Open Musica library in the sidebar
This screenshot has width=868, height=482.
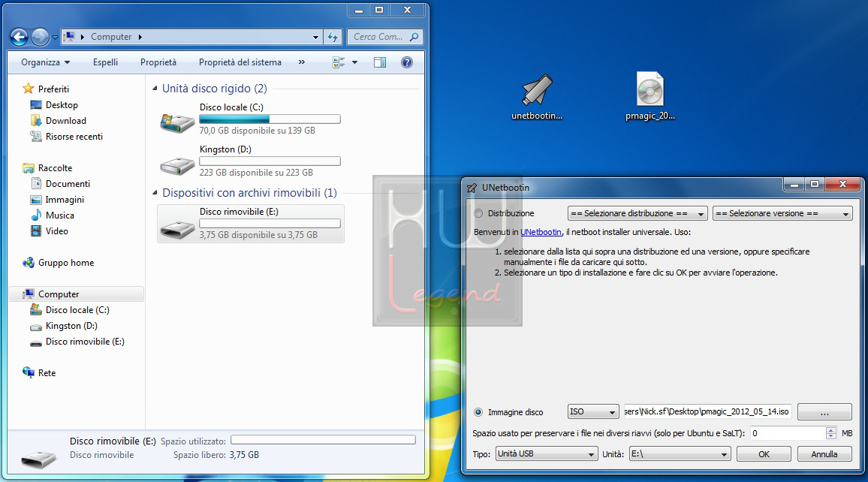[60, 215]
